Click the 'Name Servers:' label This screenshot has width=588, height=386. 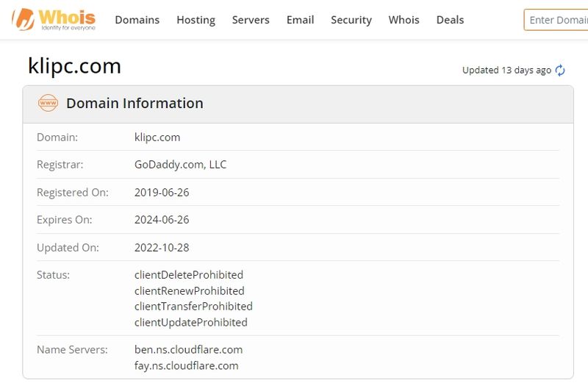72,350
